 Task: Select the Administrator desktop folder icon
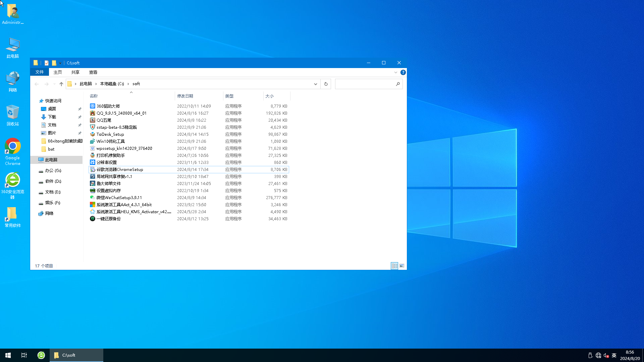click(13, 14)
